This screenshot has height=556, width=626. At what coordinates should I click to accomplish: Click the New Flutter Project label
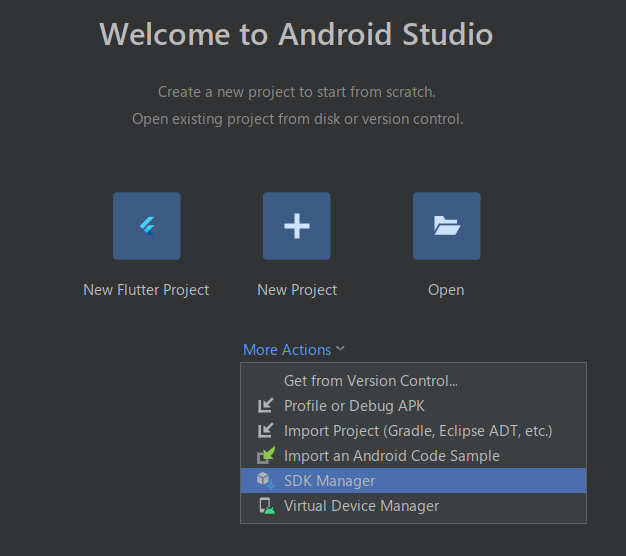pyautogui.click(x=146, y=290)
